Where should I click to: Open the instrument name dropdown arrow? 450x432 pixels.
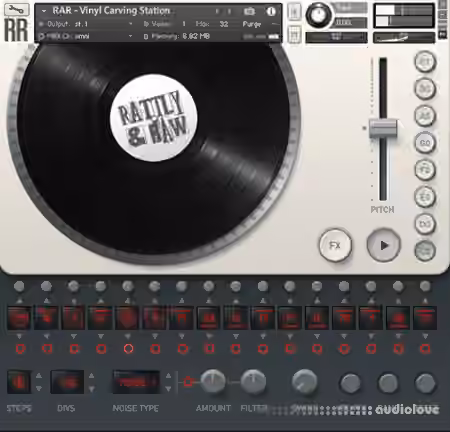point(44,11)
